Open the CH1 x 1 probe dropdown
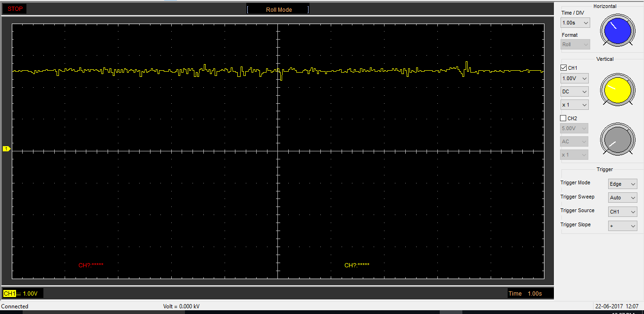The image size is (644, 314). pos(574,105)
